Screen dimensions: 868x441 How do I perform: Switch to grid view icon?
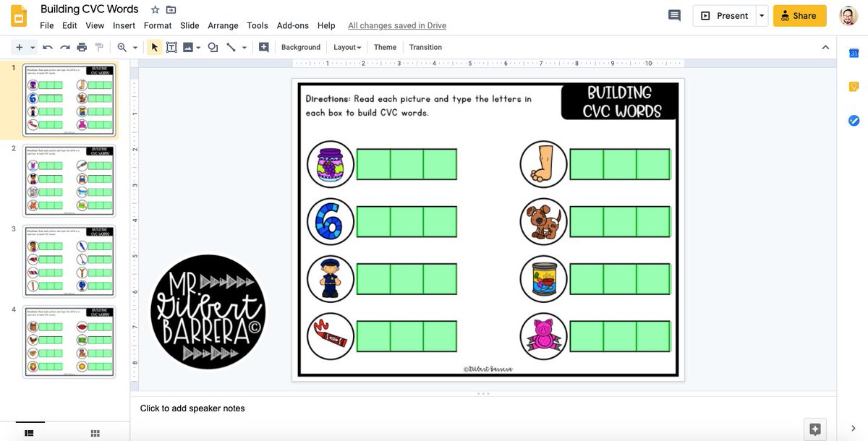95,433
